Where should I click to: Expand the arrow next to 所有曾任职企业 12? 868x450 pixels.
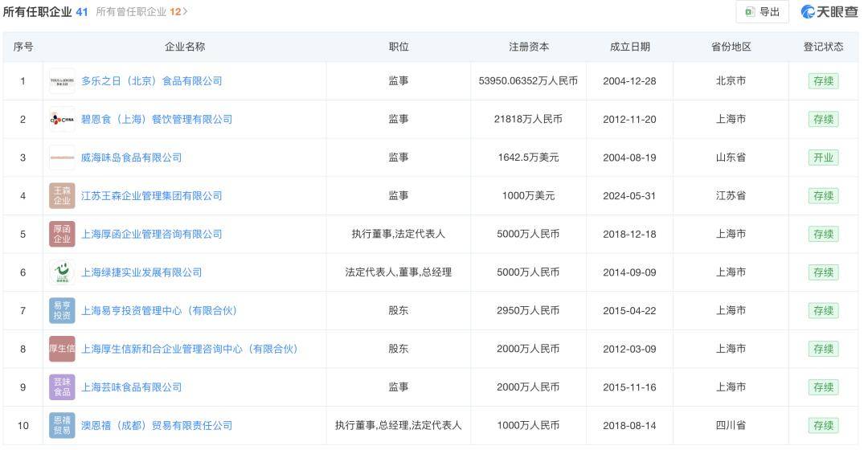click(x=186, y=12)
